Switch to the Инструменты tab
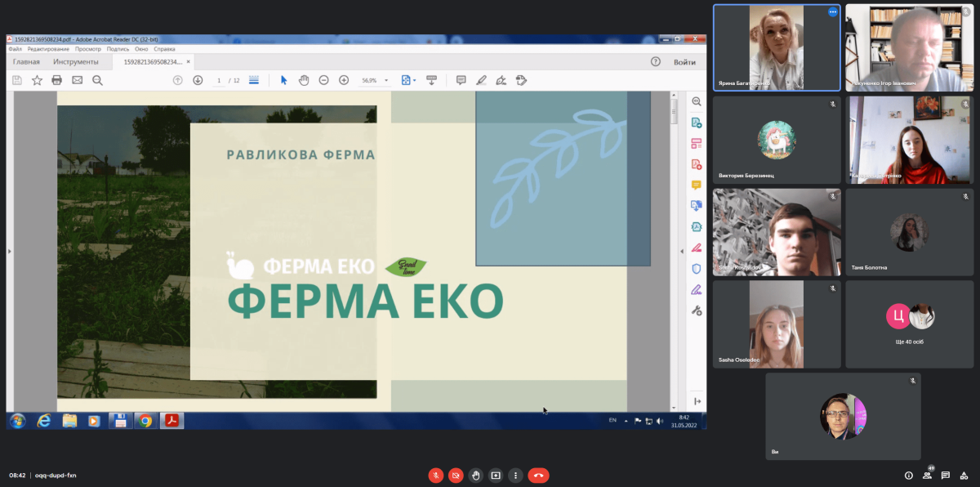 [76, 62]
